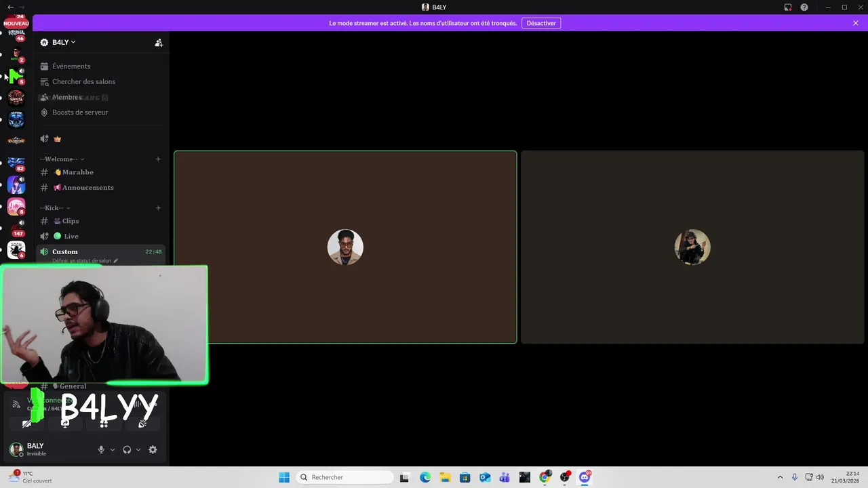Viewport: 868px width, 488px height.
Task: Open the inbox icon in title bar
Action: [788, 7]
